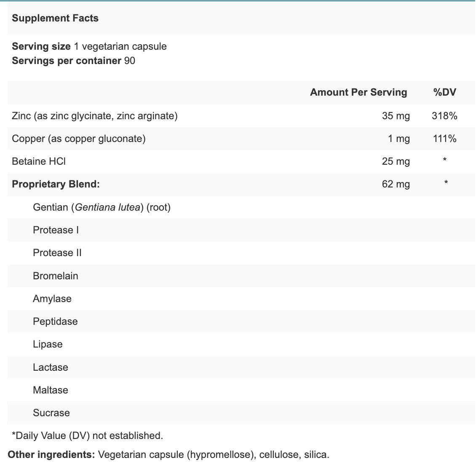476x471 pixels.
Task: Click the Serving size line
Action: click(89, 46)
